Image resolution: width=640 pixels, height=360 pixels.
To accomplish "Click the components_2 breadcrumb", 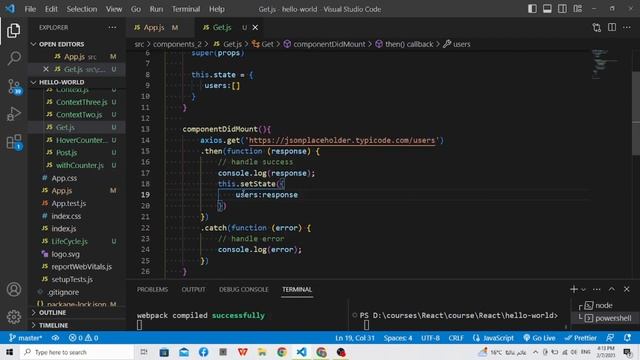I will tap(177, 44).
